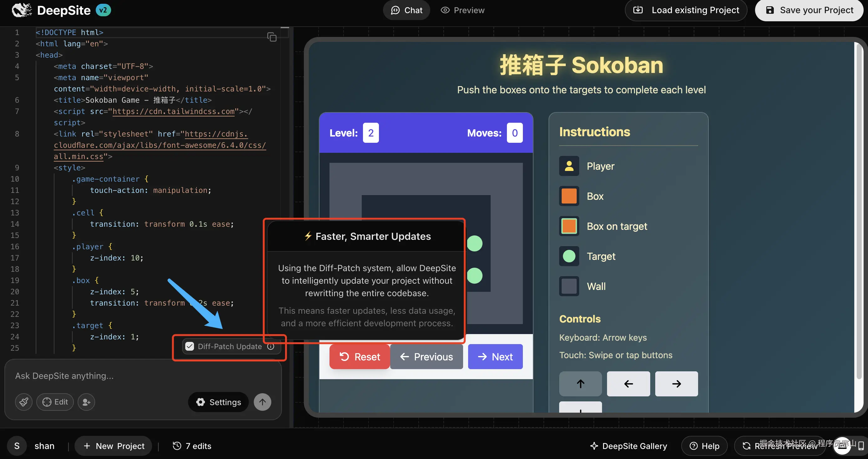This screenshot has width=868, height=459.
Task: Click the add-user icon button
Action: click(x=86, y=402)
